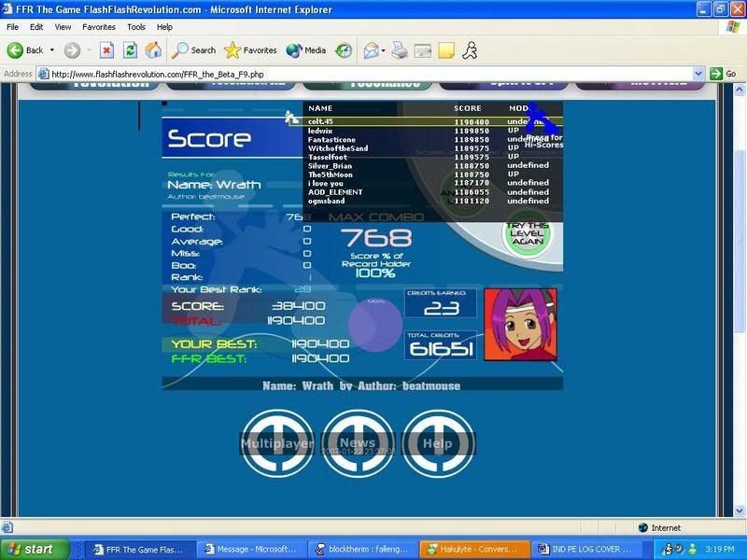Viewport: 747px width, 560px height.
Task: Switch to blocktherim taskbar window
Action: [x=361, y=549]
